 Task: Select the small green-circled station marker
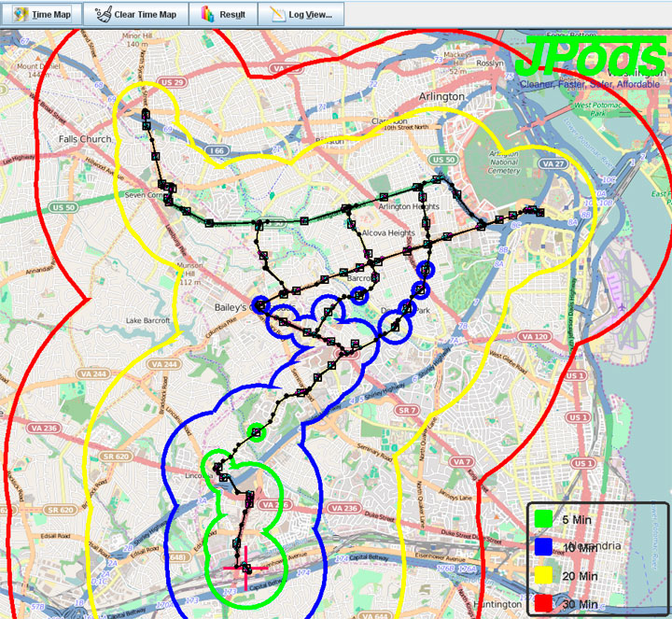[x=257, y=431]
